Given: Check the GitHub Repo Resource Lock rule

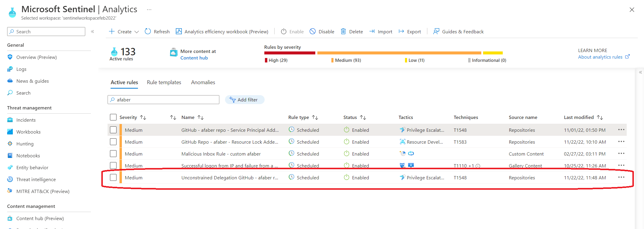Looking at the screenshot, I should [x=113, y=142].
